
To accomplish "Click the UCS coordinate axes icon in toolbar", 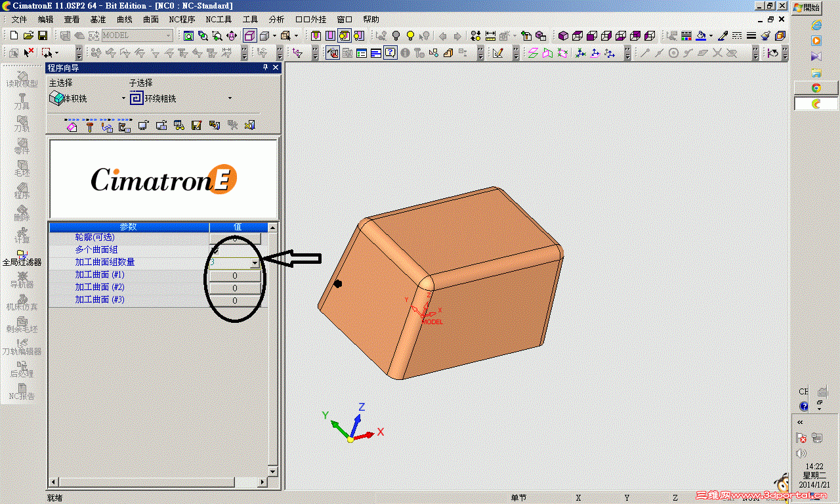I will (x=581, y=52).
